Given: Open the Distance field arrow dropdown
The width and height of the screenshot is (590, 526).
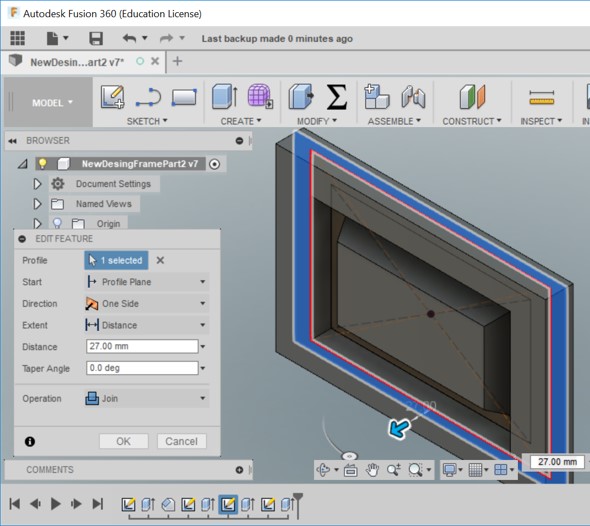Looking at the screenshot, I should click(203, 347).
